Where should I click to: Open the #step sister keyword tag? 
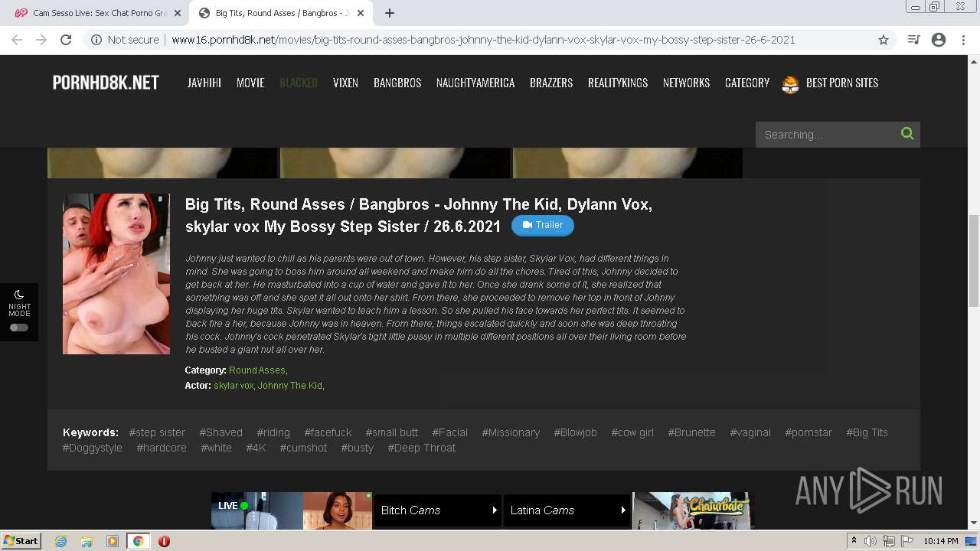(157, 432)
